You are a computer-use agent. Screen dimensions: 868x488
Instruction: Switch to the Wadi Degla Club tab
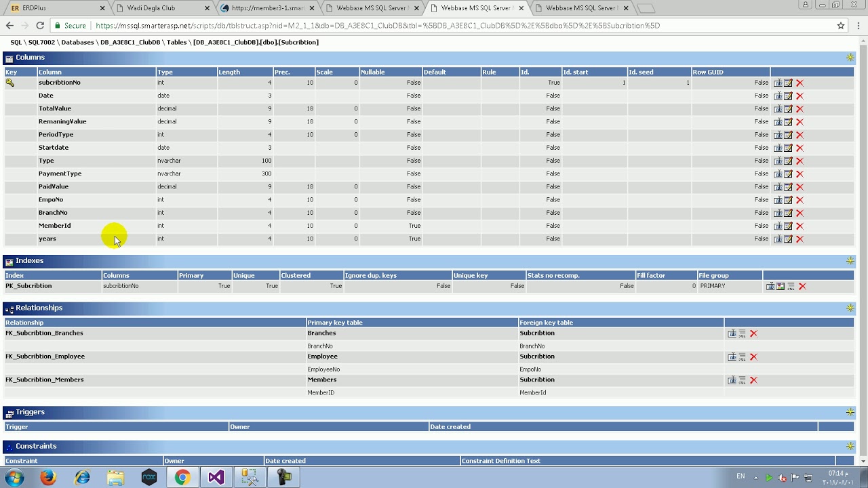click(161, 8)
